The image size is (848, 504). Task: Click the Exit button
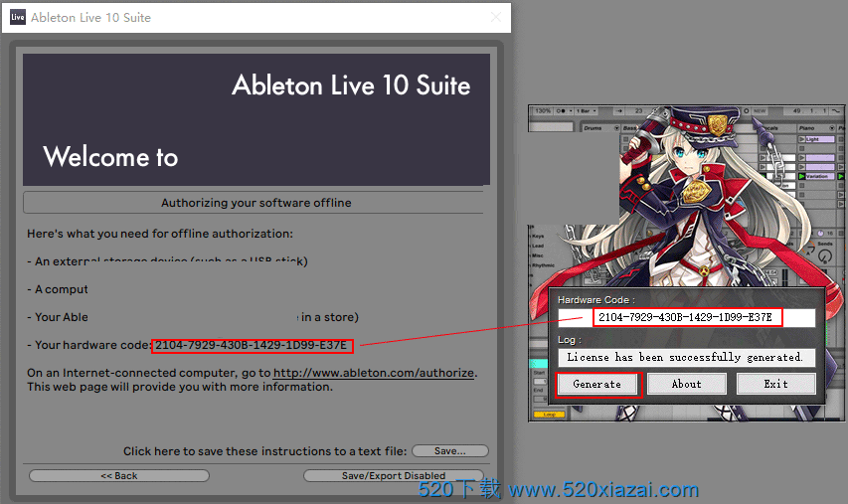(775, 384)
